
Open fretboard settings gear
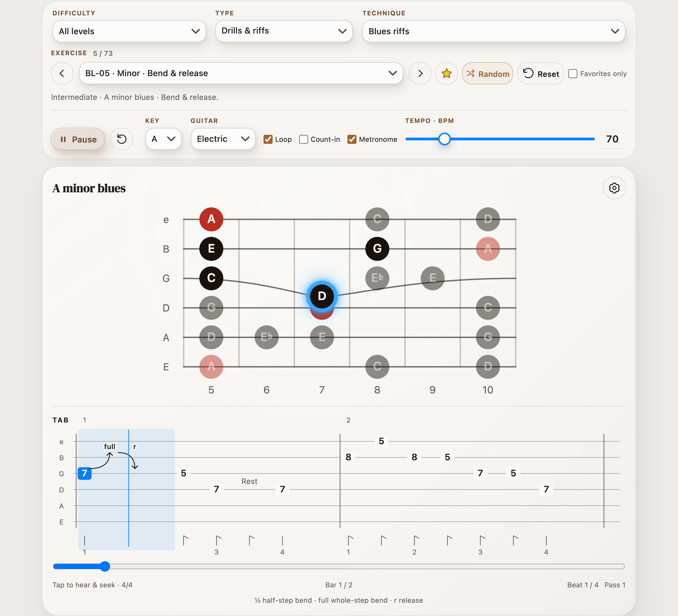614,188
